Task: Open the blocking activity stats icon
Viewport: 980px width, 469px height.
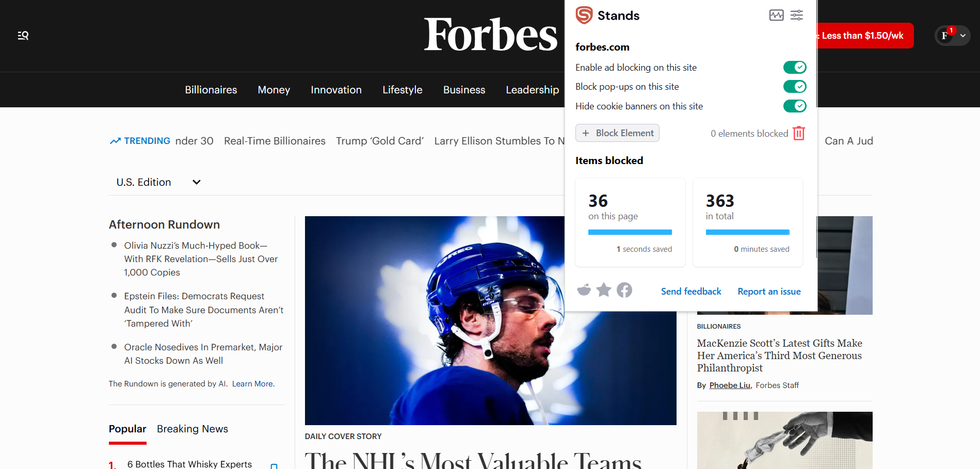Action: click(x=776, y=15)
